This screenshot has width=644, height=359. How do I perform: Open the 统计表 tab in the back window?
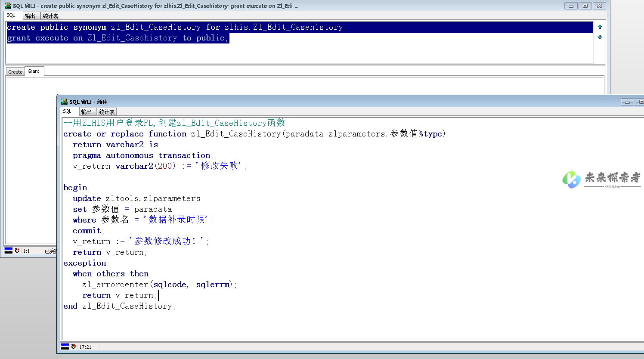pyautogui.click(x=50, y=16)
